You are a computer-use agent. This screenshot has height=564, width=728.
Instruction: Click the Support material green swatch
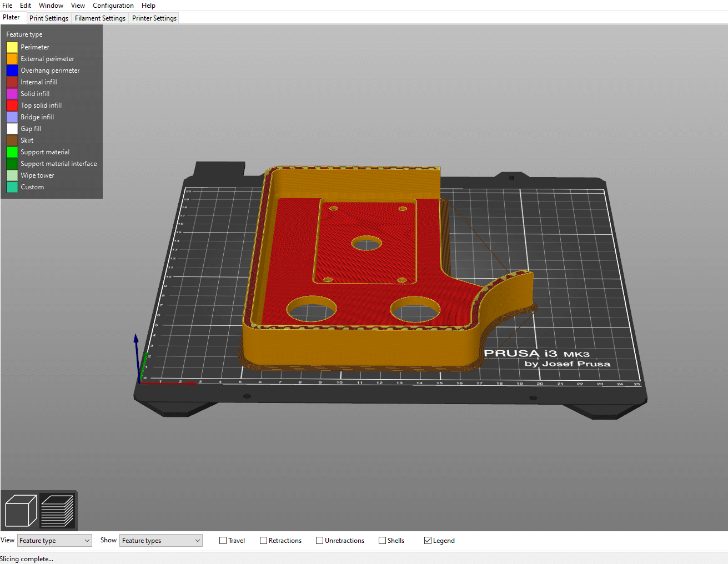[12, 152]
